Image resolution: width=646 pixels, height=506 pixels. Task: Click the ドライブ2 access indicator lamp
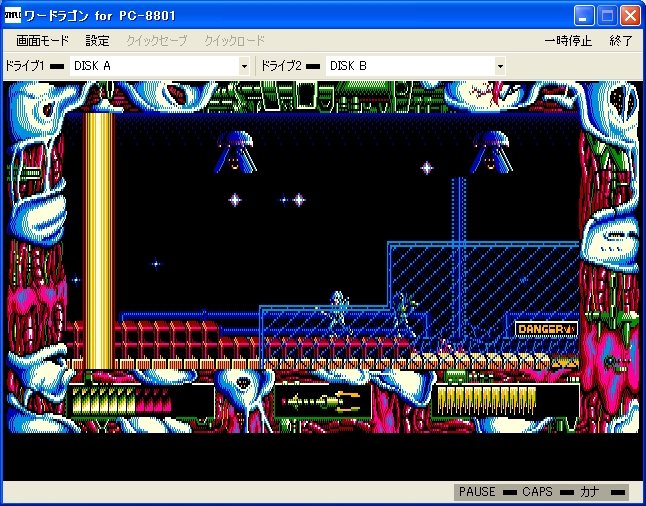313,66
